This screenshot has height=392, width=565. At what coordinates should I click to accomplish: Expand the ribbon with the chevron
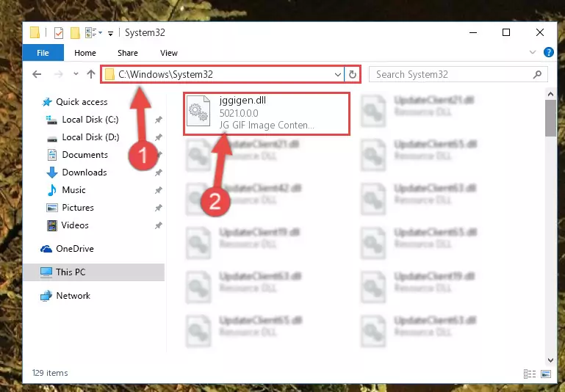click(x=533, y=52)
